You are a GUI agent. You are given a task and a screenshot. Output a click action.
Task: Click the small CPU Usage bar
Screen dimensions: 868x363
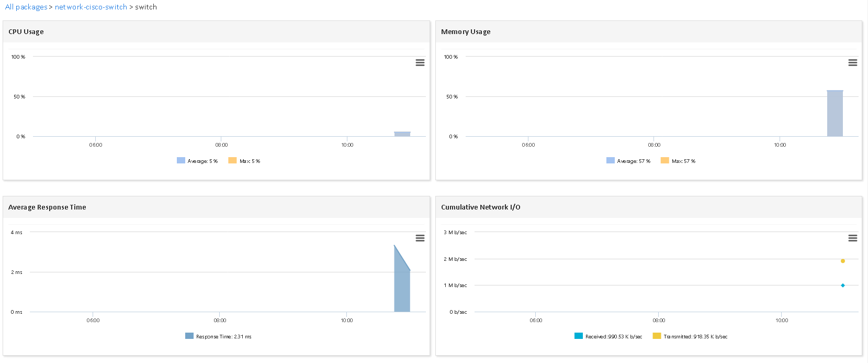[x=402, y=134]
